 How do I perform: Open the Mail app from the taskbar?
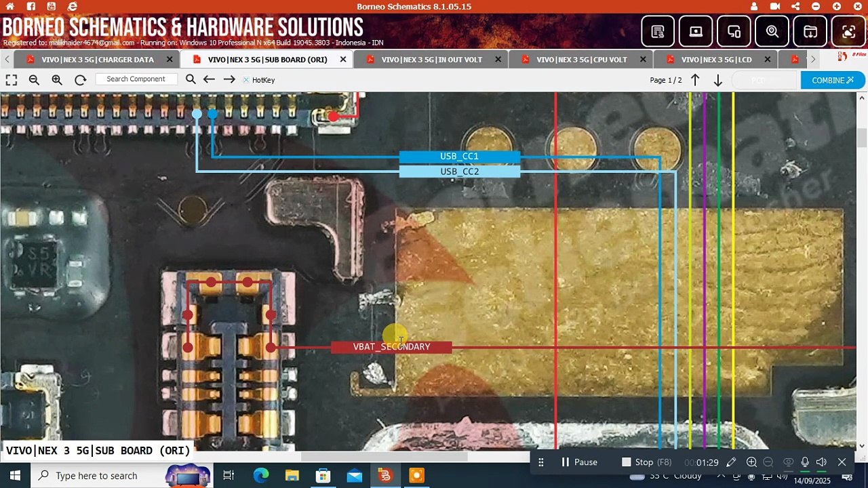pos(355,476)
